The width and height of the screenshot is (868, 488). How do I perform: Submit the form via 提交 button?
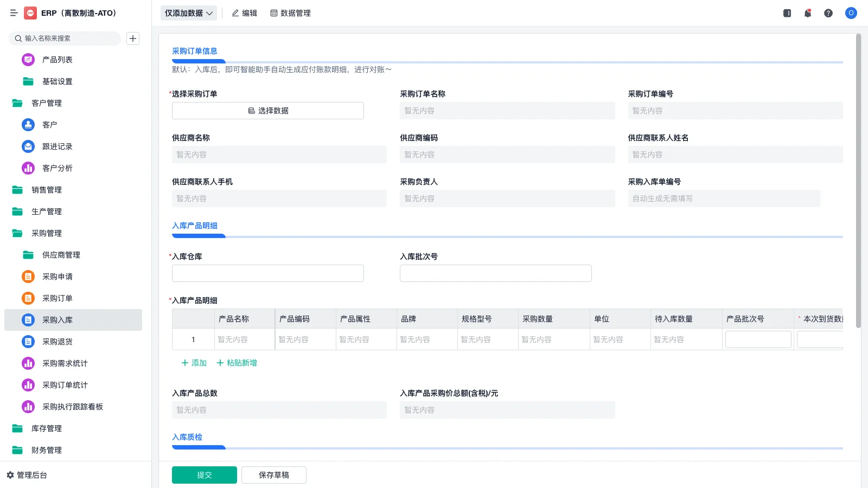tap(205, 474)
